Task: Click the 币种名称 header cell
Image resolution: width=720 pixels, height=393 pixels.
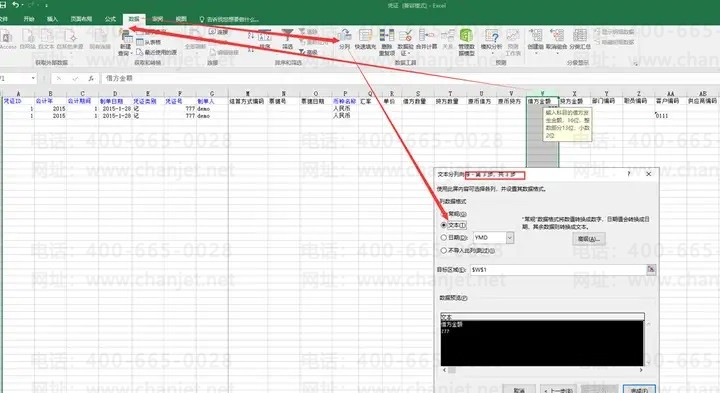Action: [345, 101]
